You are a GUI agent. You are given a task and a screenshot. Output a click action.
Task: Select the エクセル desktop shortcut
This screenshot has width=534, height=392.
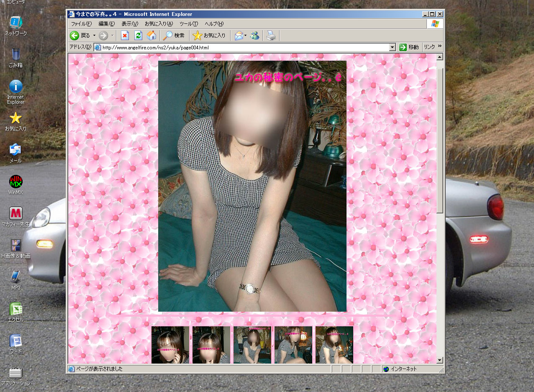click(15, 310)
